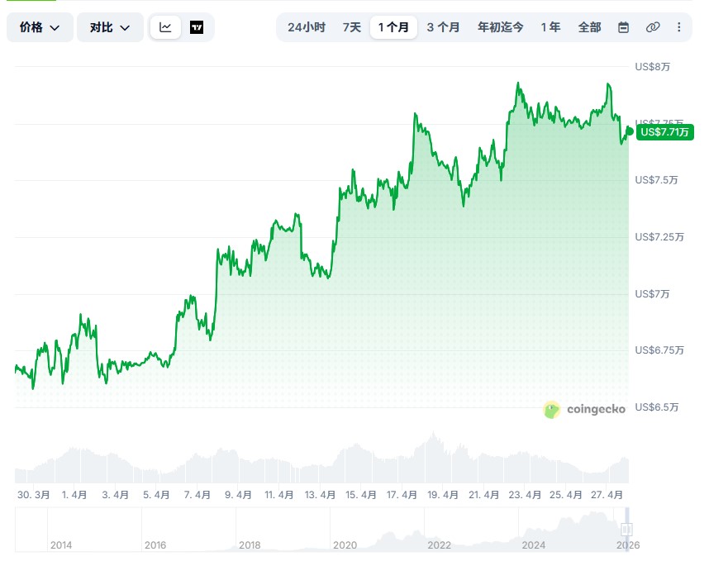Open the three-dot more options menu
The height and width of the screenshot is (561, 728).
679,27
